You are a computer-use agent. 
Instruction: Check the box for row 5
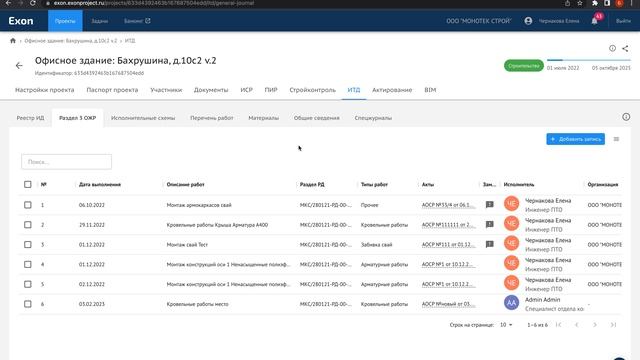click(27, 284)
